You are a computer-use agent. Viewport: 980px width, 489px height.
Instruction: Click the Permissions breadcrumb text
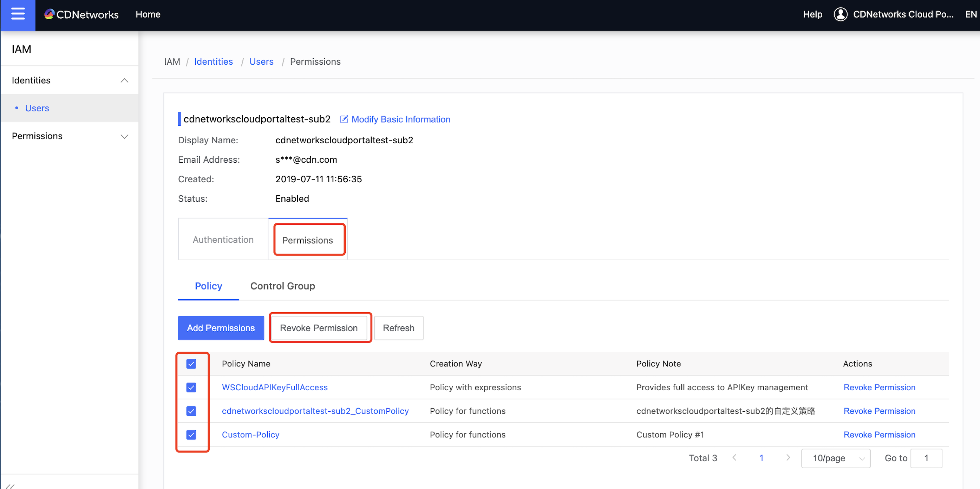click(315, 61)
